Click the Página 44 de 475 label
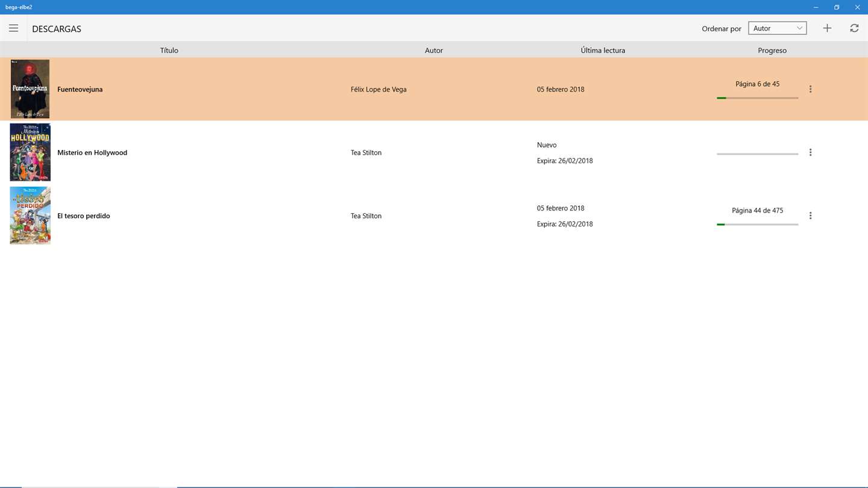This screenshot has height=488, width=868. (x=758, y=210)
